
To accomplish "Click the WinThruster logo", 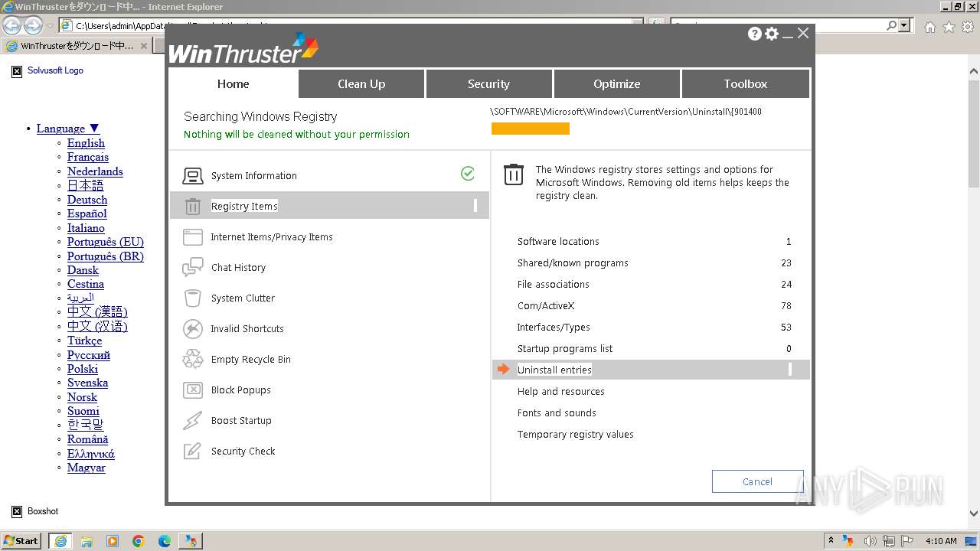I will coord(243,49).
